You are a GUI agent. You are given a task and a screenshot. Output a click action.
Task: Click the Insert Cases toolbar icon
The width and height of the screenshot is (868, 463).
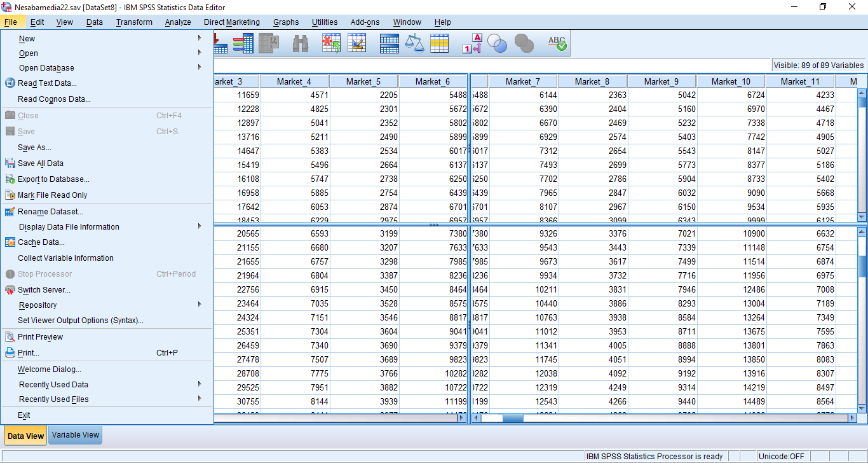click(331, 43)
